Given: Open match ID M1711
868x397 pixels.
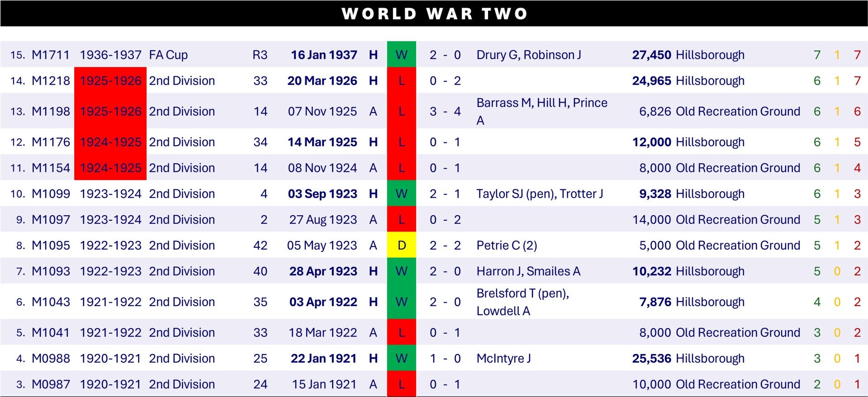Looking at the screenshot, I should tap(51, 55).
